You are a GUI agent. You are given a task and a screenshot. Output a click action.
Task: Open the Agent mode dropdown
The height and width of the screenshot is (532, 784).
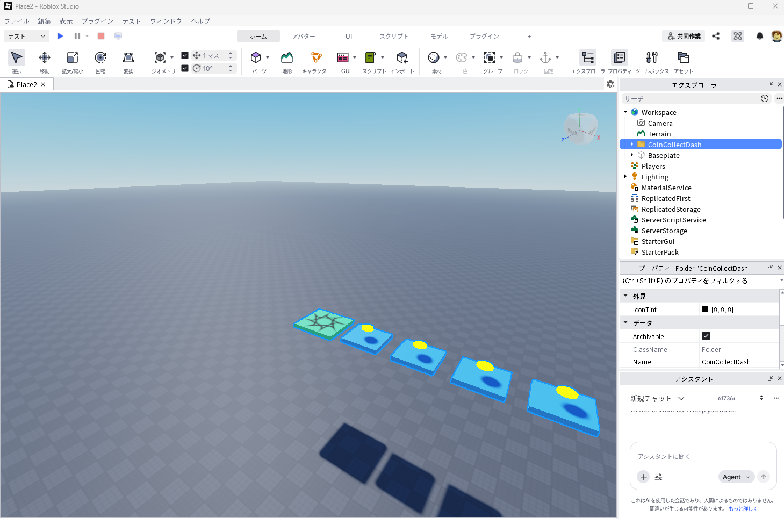[736, 477]
